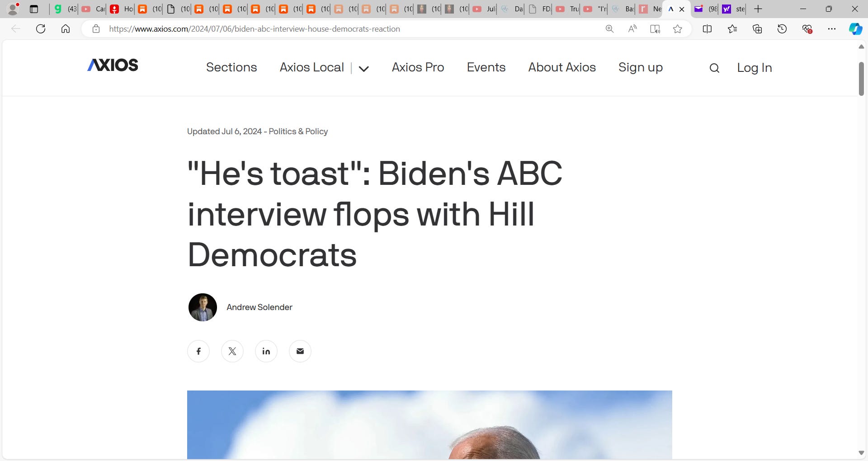
Task: Go to the browser home page
Action: point(66,29)
